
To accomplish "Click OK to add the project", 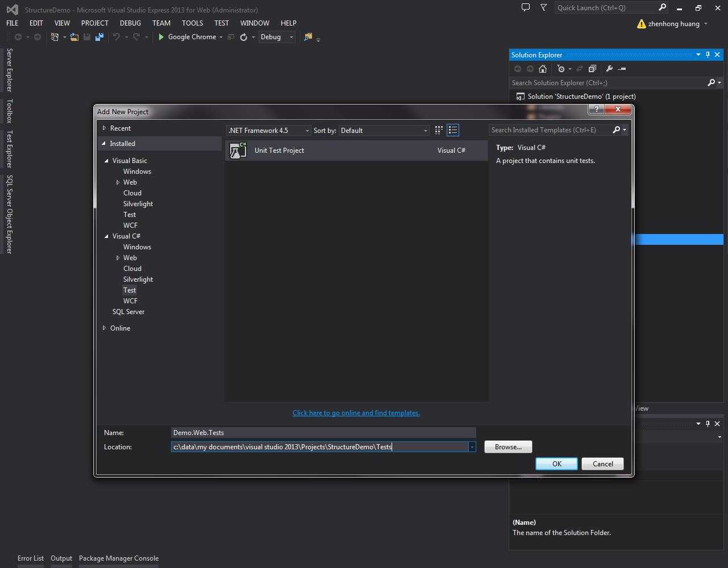I will click(x=556, y=464).
